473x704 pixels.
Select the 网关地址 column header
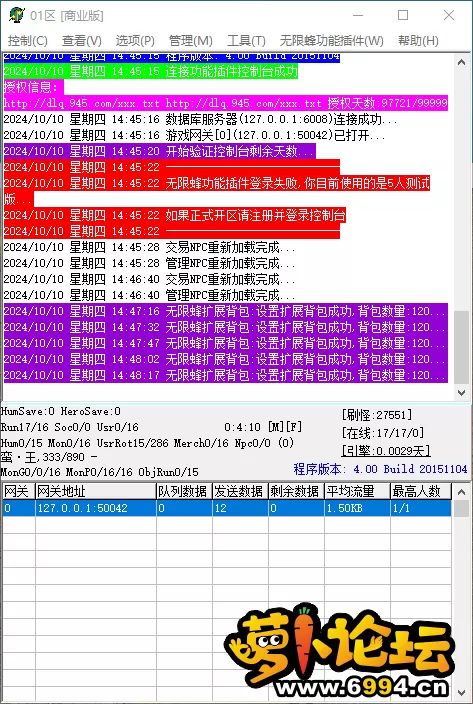point(96,491)
